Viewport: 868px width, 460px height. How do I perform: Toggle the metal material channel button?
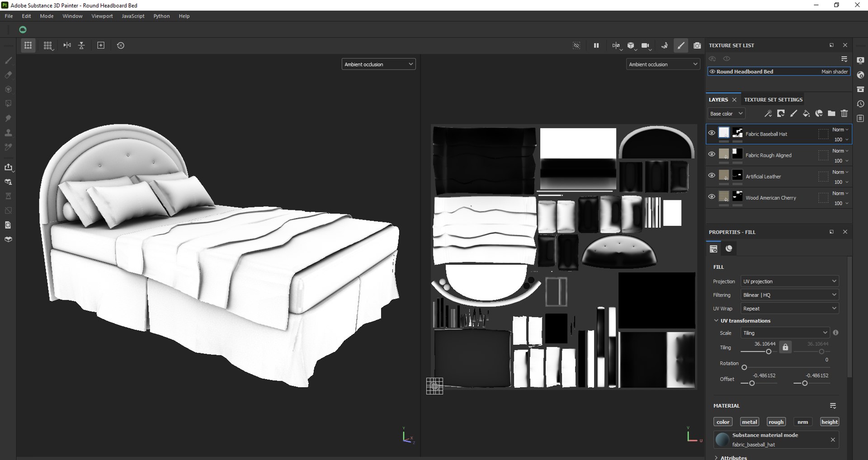(x=749, y=422)
